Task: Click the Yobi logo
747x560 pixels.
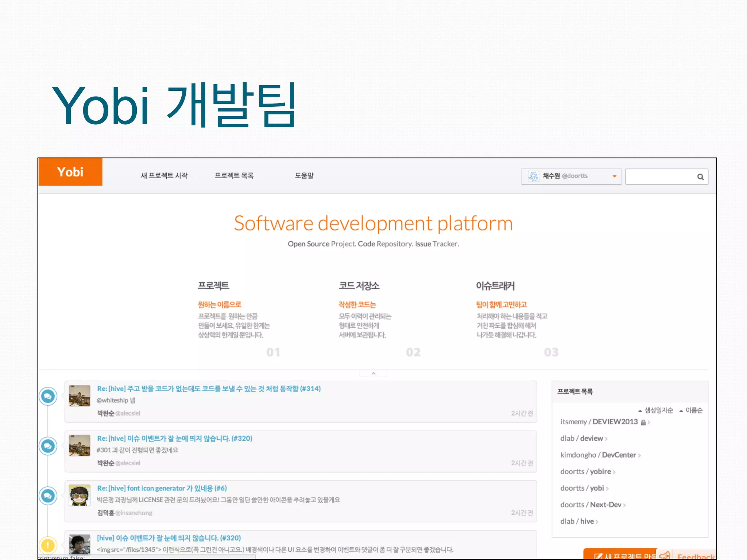Action: tap(70, 172)
